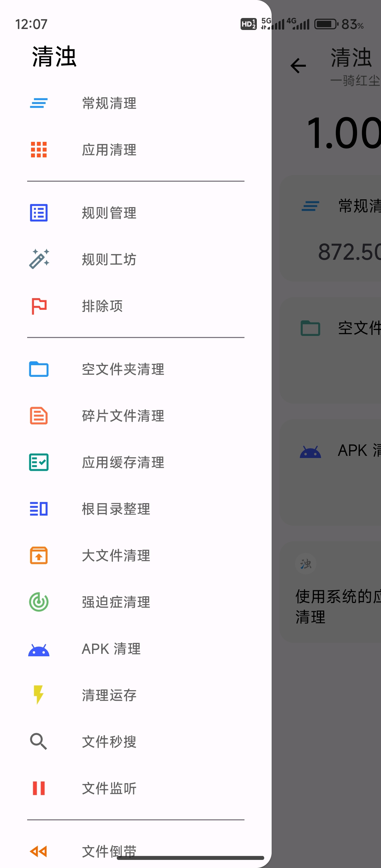Tap the orange grid 应用清理 icon
Image resolution: width=381 pixels, height=868 pixels.
coord(39,150)
